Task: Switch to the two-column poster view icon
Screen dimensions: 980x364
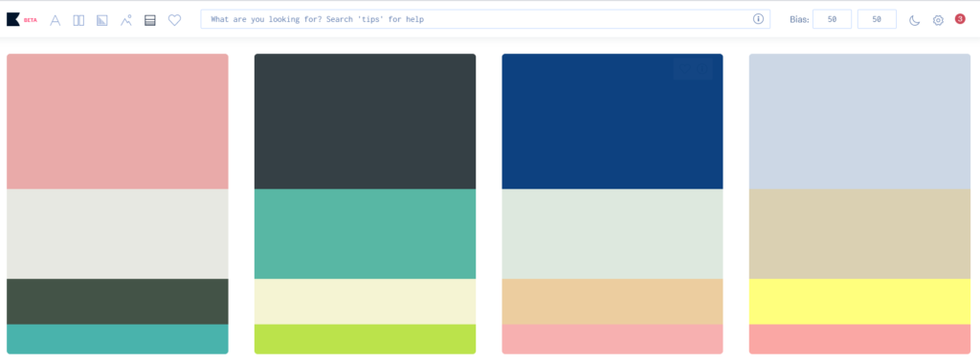Action: (x=78, y=21)
